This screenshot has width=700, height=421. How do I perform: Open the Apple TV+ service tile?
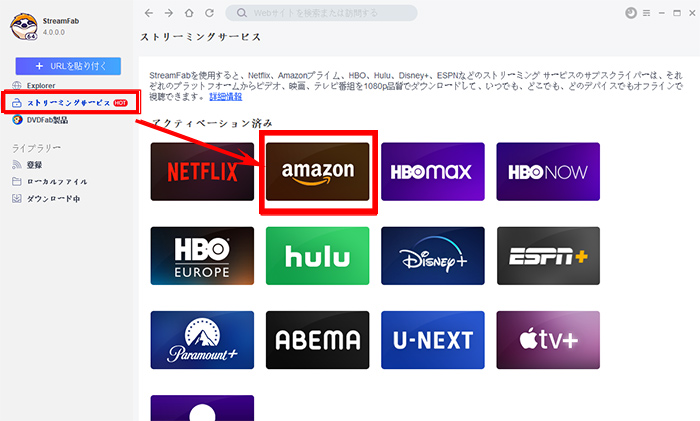[548, 340]
